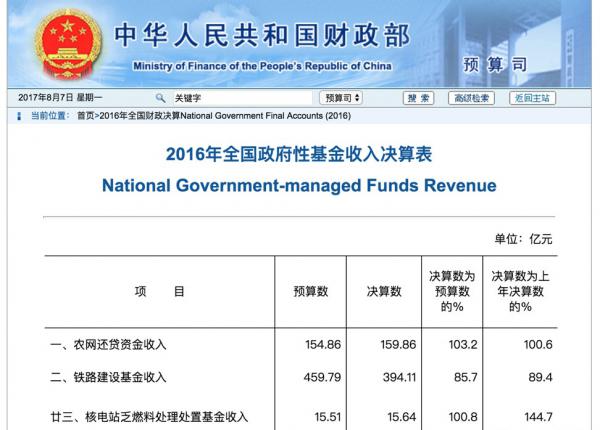Click the 项目 column header
This screenshot has height=430, width=600.
click(159, 292)
